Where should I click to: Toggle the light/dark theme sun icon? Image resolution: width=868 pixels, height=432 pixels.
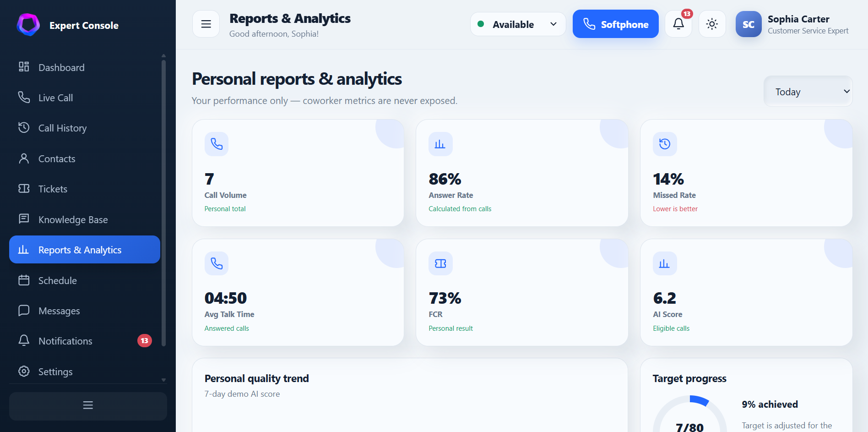[712, 24]
